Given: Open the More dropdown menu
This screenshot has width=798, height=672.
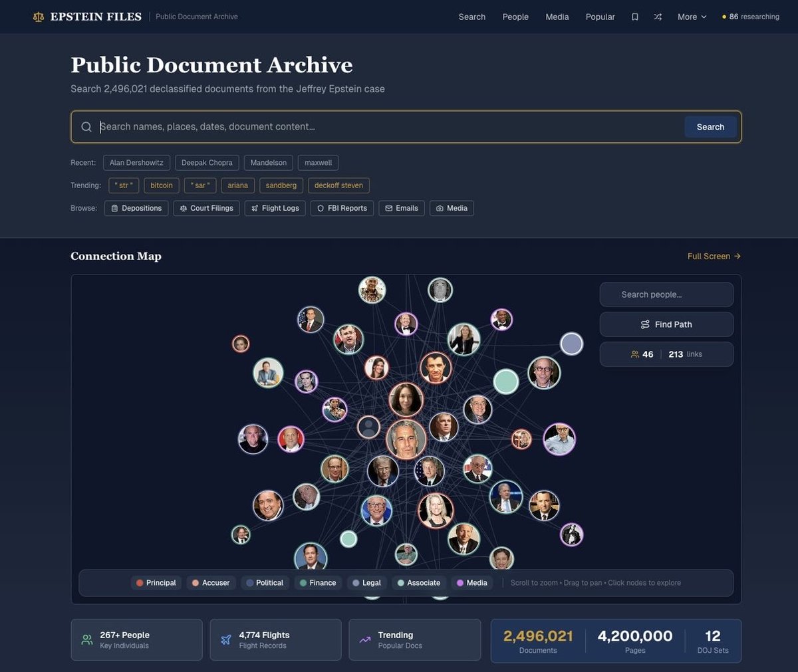Looking at the screenshot, I should (692, 17).
